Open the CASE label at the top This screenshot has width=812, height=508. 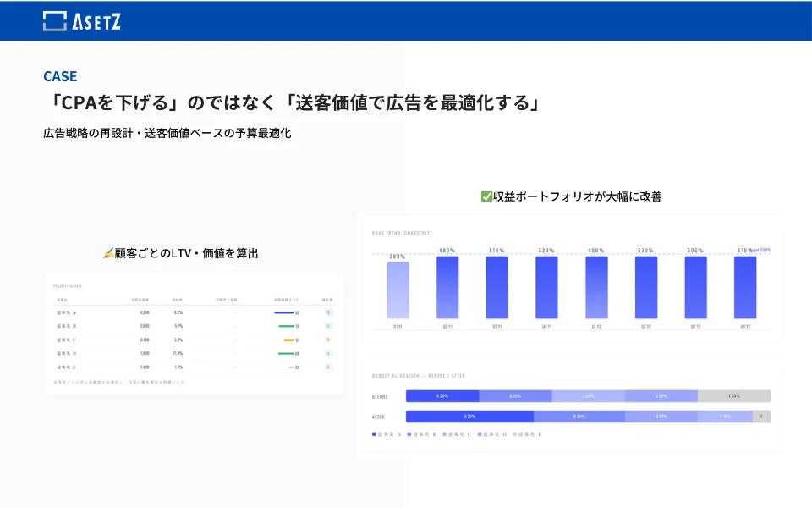pos(58,76)
